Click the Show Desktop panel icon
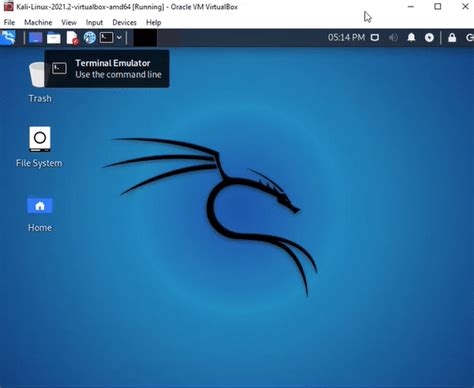The image size is (474, 388). tap(35, 38)
